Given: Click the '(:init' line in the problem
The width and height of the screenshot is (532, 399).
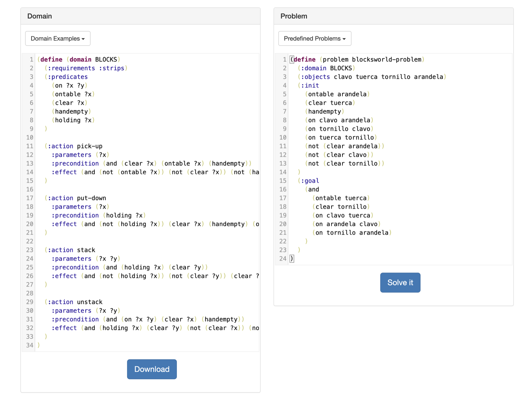Looking at the screenshot, I should coord(308,86).
